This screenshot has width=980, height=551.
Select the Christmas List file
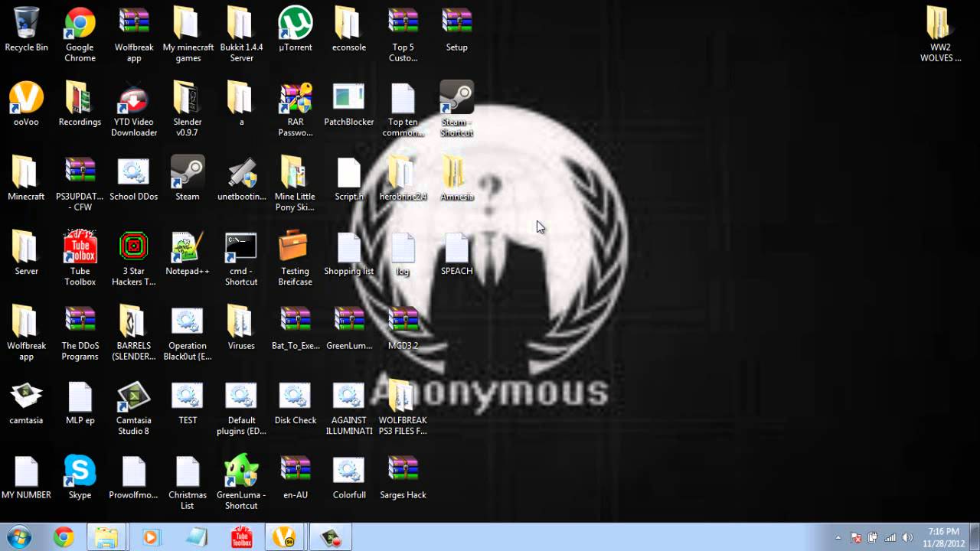188,482
